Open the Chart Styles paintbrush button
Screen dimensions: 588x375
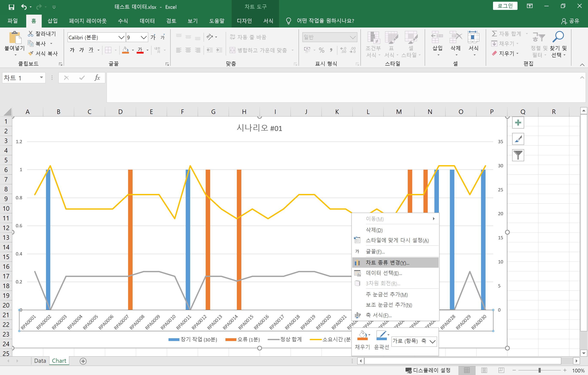[518, 139]
